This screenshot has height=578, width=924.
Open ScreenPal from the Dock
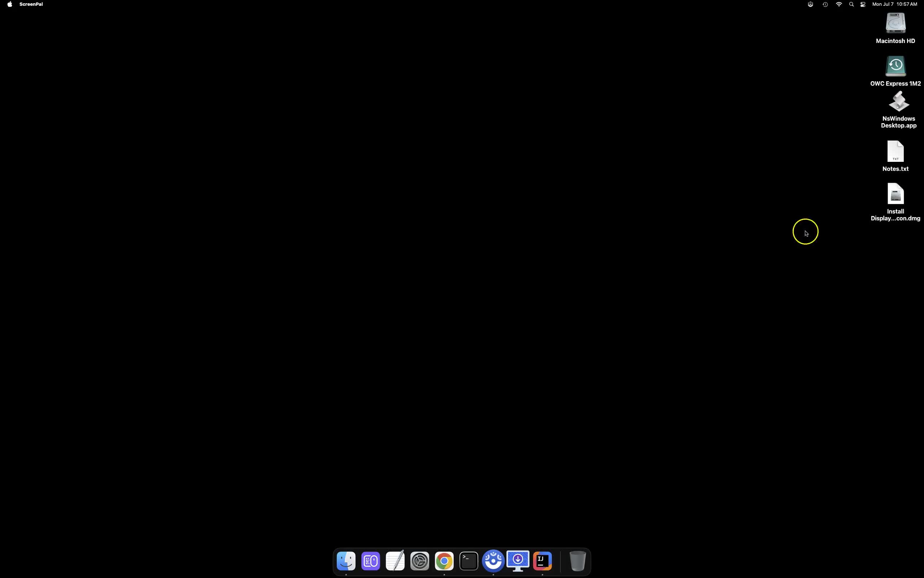[x=493, y=561]
